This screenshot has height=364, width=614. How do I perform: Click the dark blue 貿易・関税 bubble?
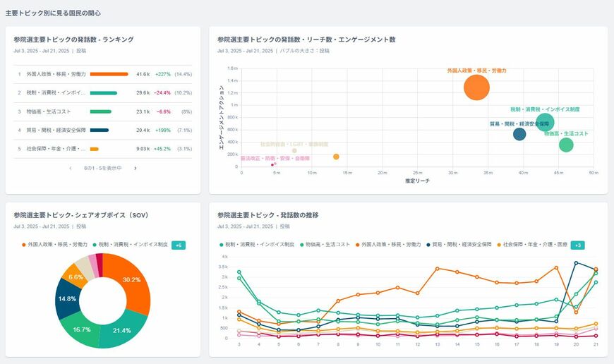[x=519, y=134]
